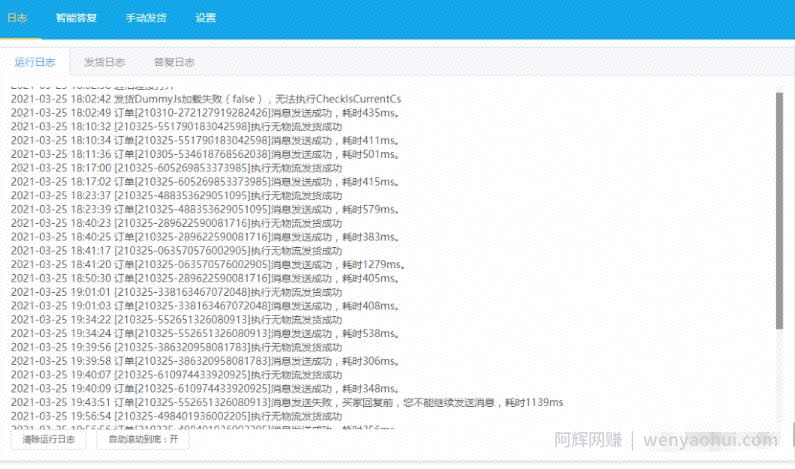
Task: Click the 清除运行日志 button
Action: [x=49, y=439]
